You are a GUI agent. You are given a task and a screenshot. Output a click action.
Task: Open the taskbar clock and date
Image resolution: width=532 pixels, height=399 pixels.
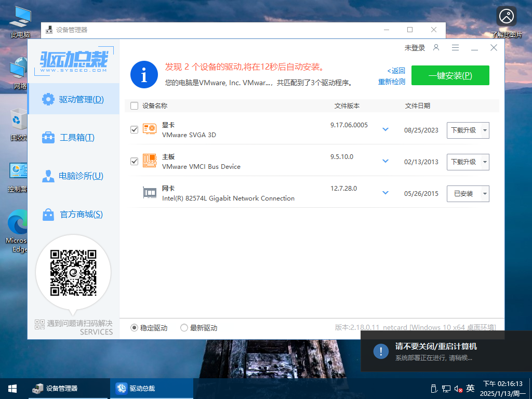click(x=503, y=389)
